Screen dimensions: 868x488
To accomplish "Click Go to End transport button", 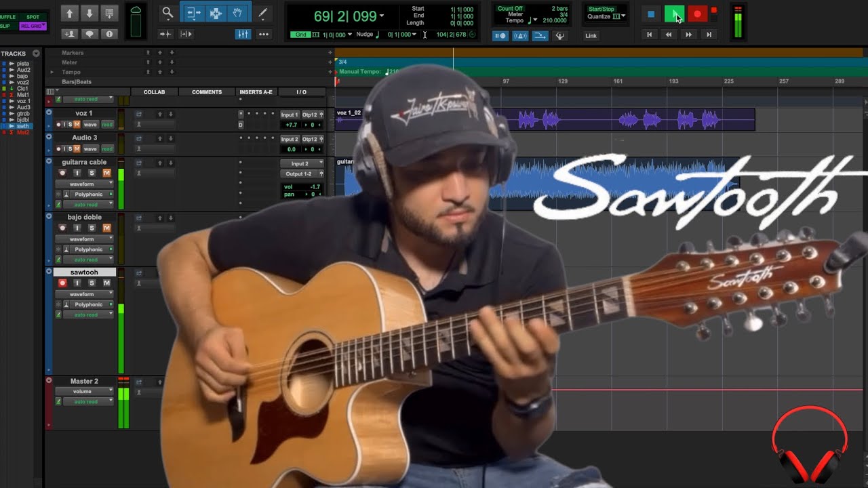I will coord(709,35).
